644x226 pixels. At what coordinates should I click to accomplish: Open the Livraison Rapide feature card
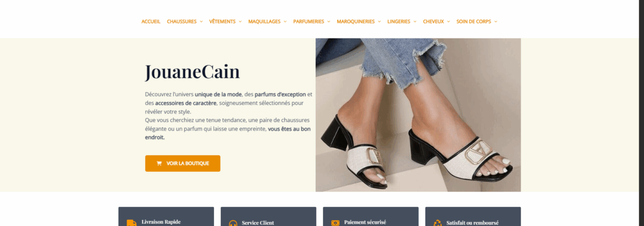166,216
